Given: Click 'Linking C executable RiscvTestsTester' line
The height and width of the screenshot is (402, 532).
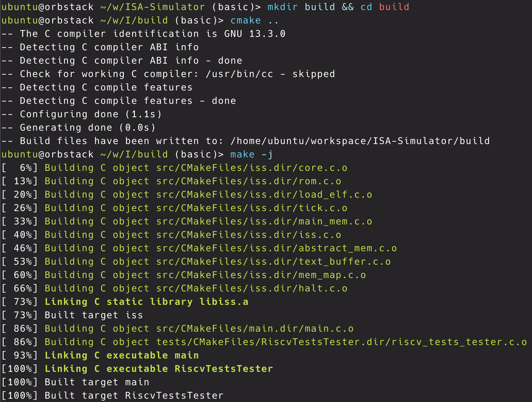Looking at the screenshot, I should click(159, 369).
